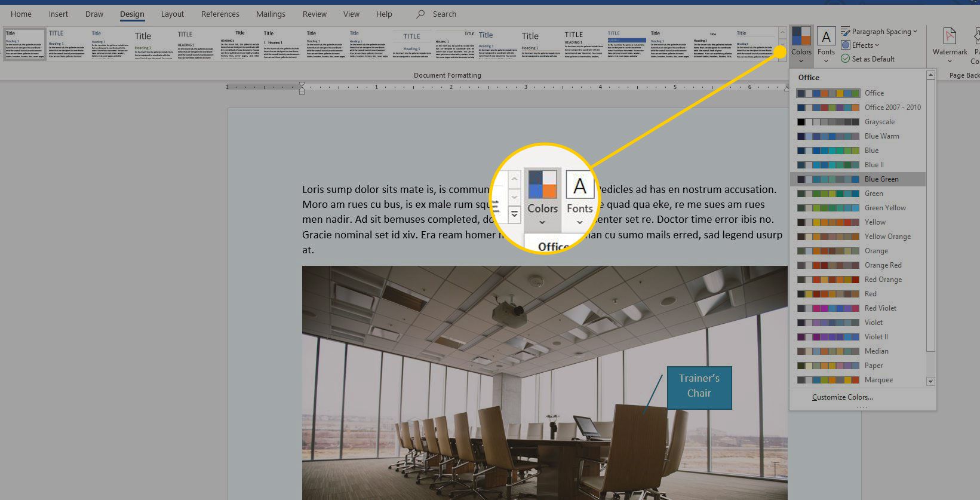Apply the Green color theme
The image size is (980, 500).
coord(858,194)
